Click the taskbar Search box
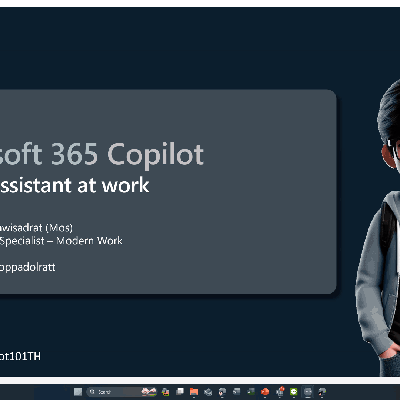The height and width of the screenshot is (400, 400). (x=122, y=392)
